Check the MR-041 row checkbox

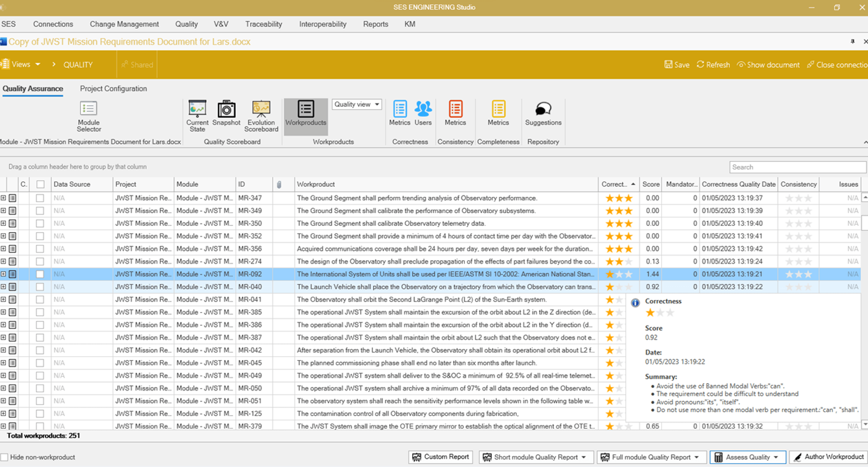coord(40,299)
